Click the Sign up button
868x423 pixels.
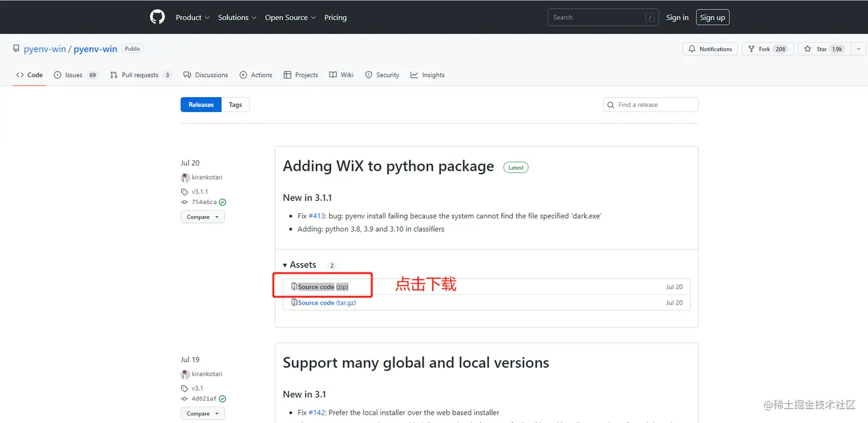(x=712, y=17)
